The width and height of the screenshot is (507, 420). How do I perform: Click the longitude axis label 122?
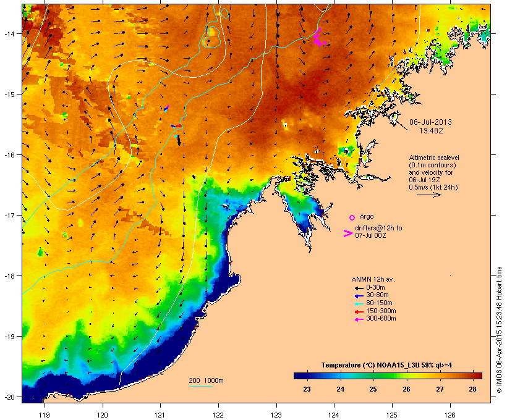click(218, 415)
